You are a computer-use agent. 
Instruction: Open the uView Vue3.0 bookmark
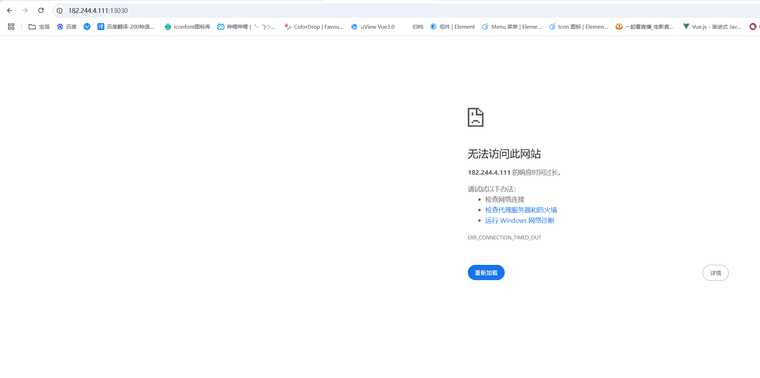coord(373,27)
